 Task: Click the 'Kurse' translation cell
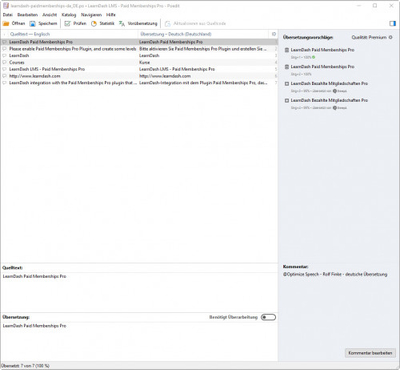[144, 62]
